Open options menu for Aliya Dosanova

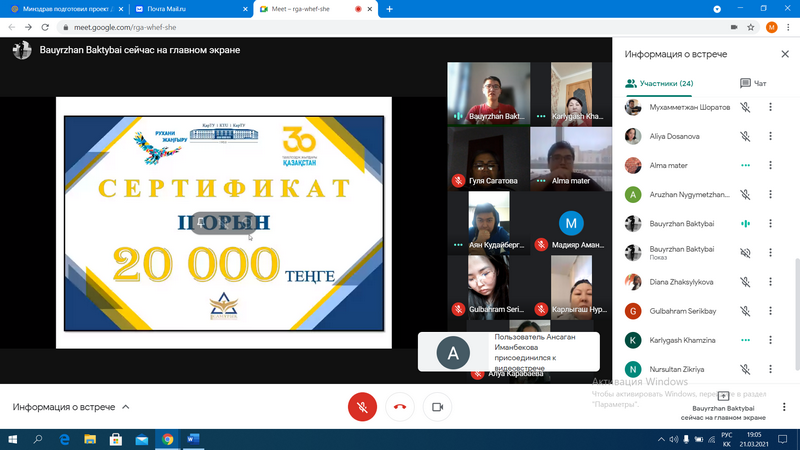[x=770, y=136]
